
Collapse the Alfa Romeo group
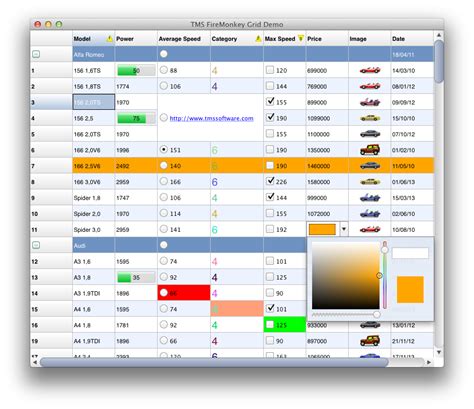pyautogui.click(x=36, y=54)
